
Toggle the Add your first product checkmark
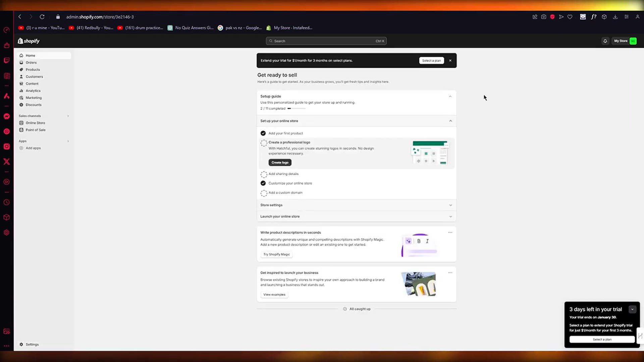click(x=263, y=133)
